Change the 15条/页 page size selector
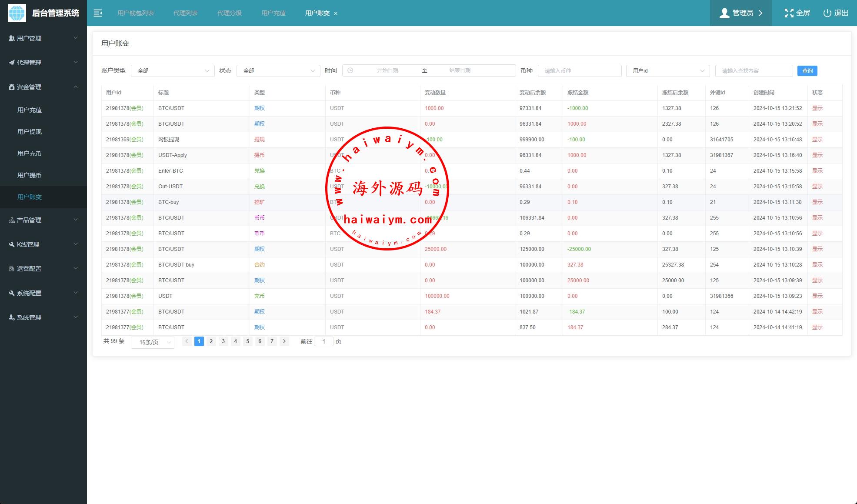Screen dimensions: 857x504 point(153,342)
